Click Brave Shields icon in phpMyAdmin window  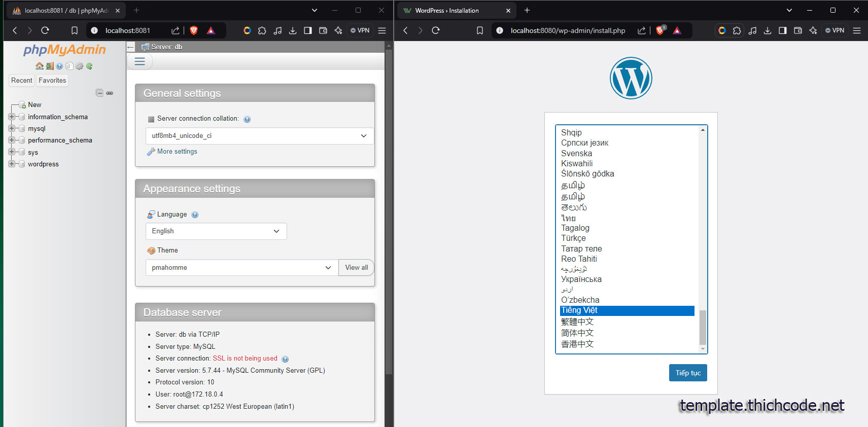pyautogui.click(x=193, y=30)
